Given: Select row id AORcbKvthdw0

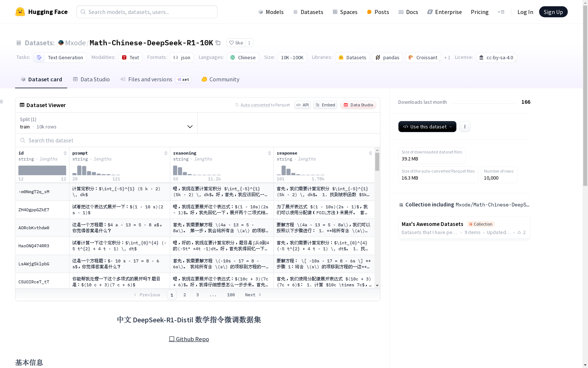Looking at the screenshot, I should 34,228.
